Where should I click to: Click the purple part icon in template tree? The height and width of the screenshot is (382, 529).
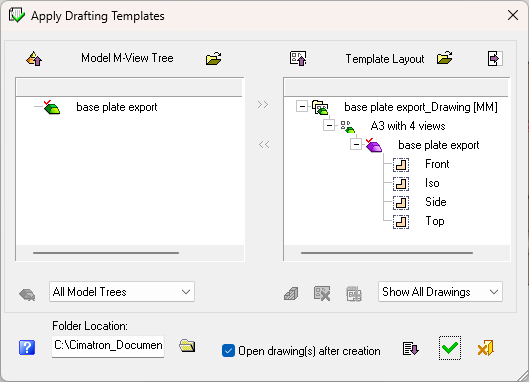click(x=374, y=145)
